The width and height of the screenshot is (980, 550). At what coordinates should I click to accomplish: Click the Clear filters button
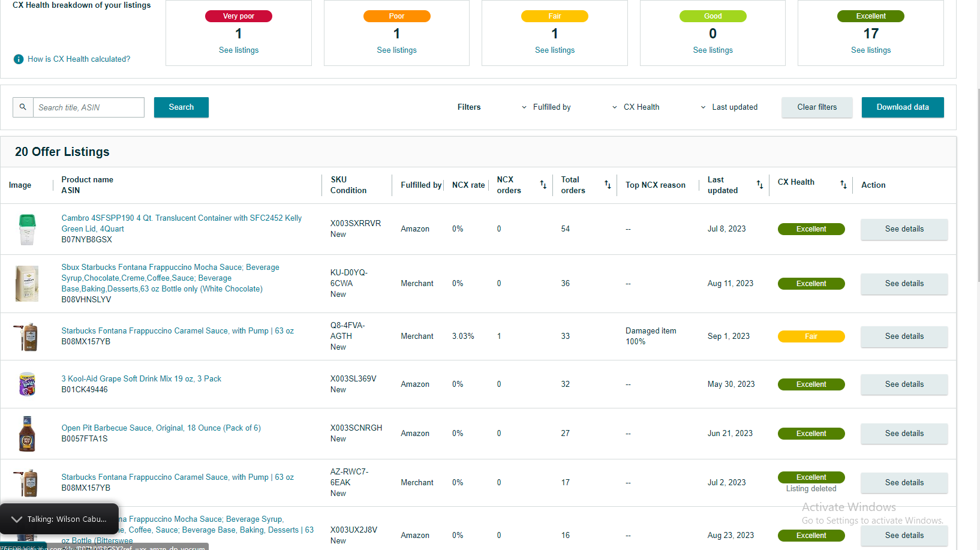817,107
